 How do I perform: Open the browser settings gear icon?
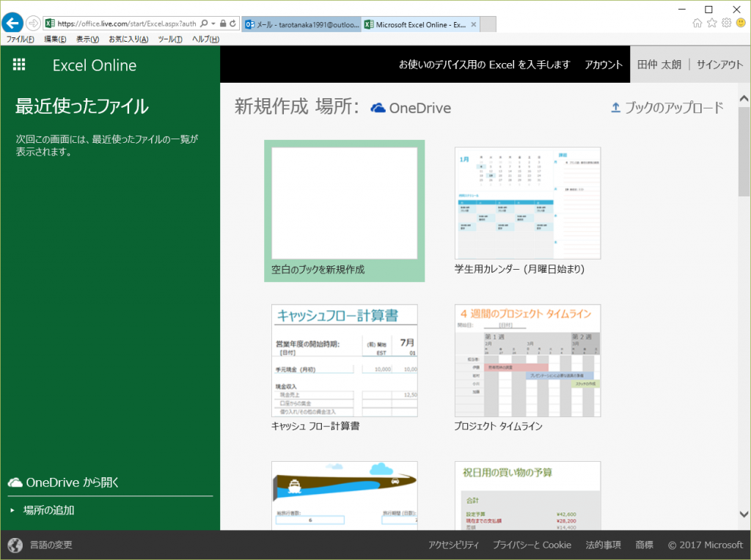[x=727, y=23]
